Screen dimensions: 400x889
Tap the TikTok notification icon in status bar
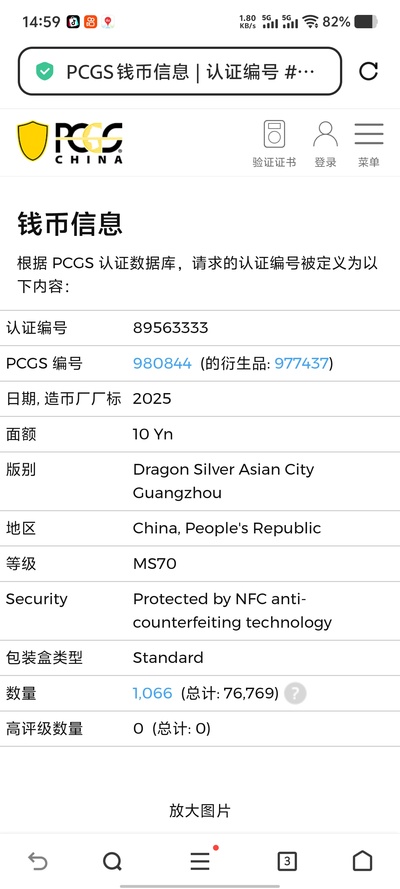pyautogui.click(x=73, y=22)
